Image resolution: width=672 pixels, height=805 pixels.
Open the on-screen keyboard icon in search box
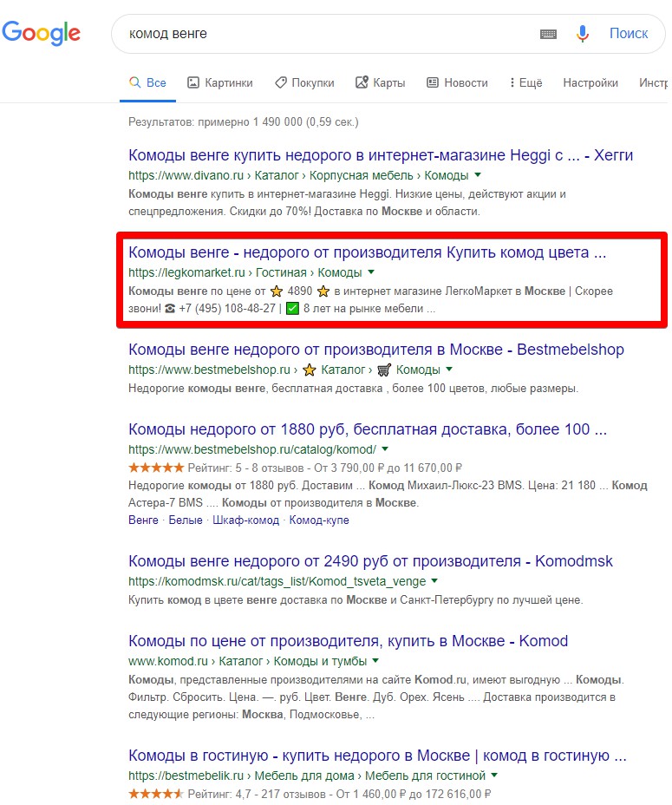point(548,34)
